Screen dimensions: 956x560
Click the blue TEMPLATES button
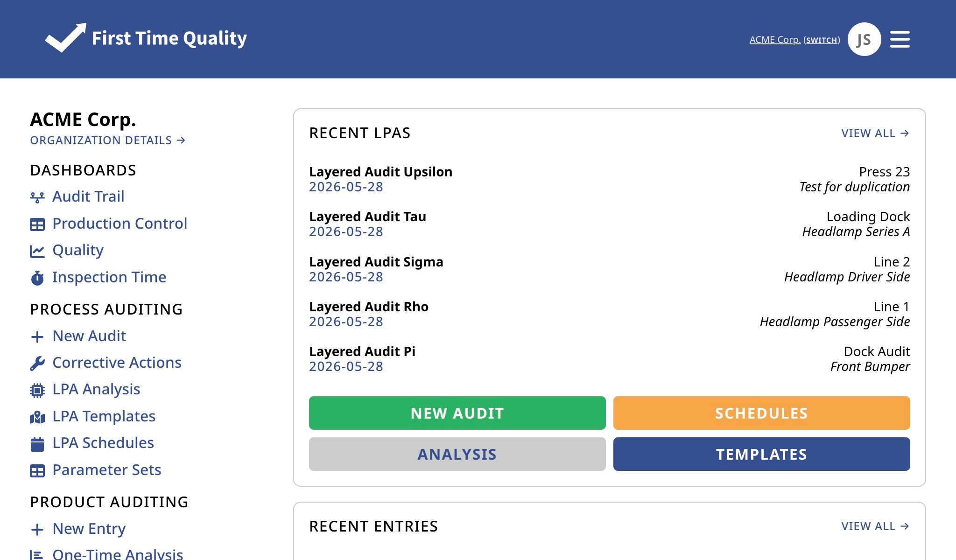[761, 454]
